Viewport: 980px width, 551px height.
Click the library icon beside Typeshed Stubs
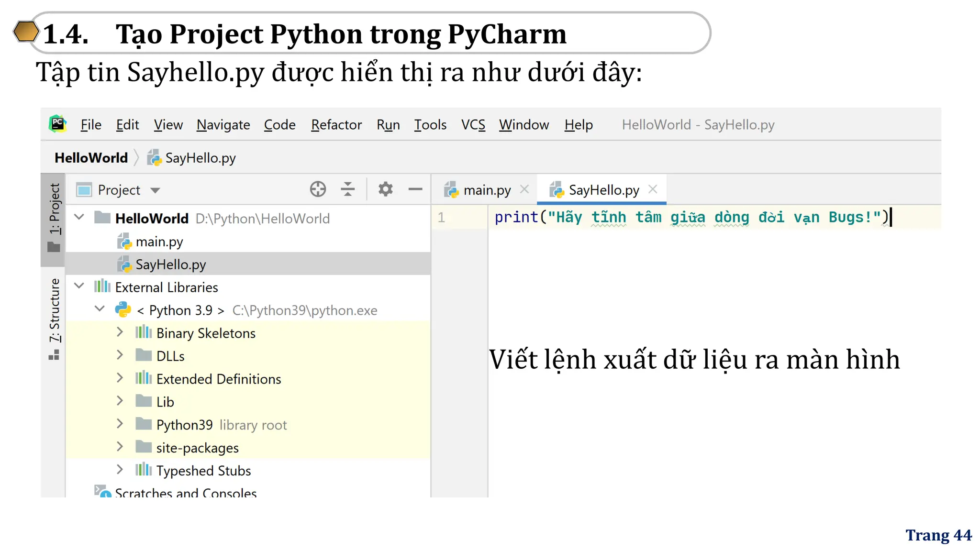[x=144, y=470]
